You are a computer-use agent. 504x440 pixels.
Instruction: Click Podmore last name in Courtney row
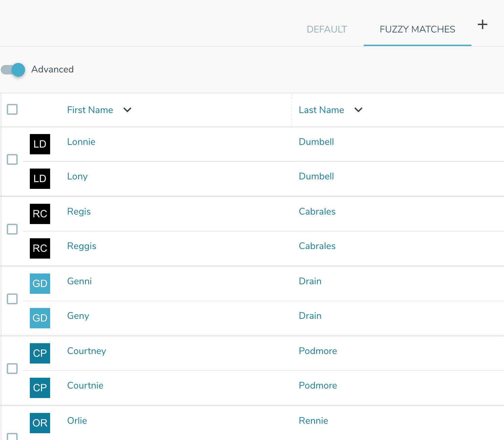(318, 351)
